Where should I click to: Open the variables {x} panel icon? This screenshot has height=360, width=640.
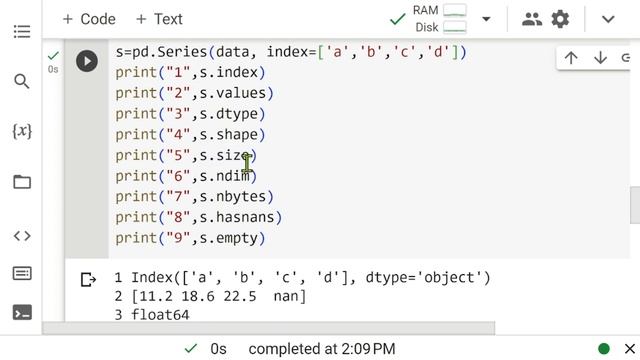pos(22,131)
